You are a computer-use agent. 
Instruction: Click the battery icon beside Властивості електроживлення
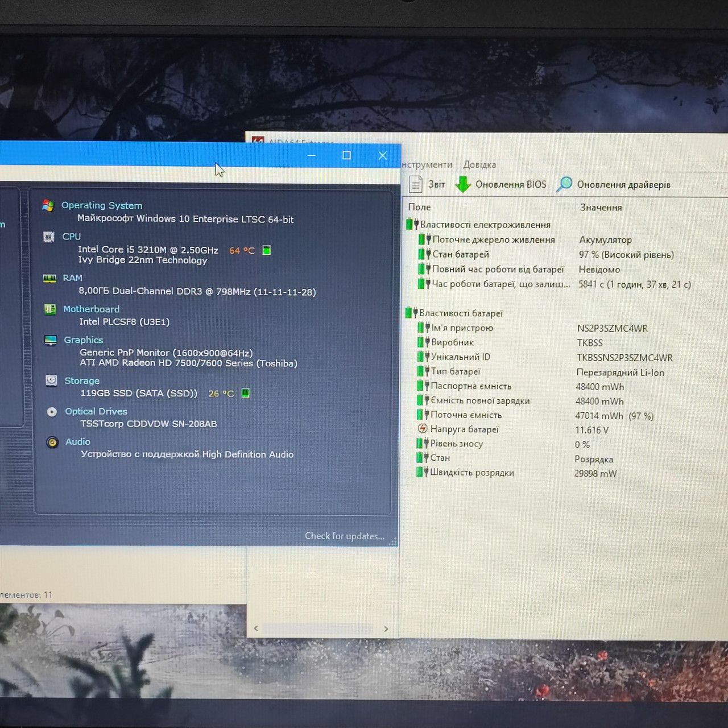pos(412,225)
